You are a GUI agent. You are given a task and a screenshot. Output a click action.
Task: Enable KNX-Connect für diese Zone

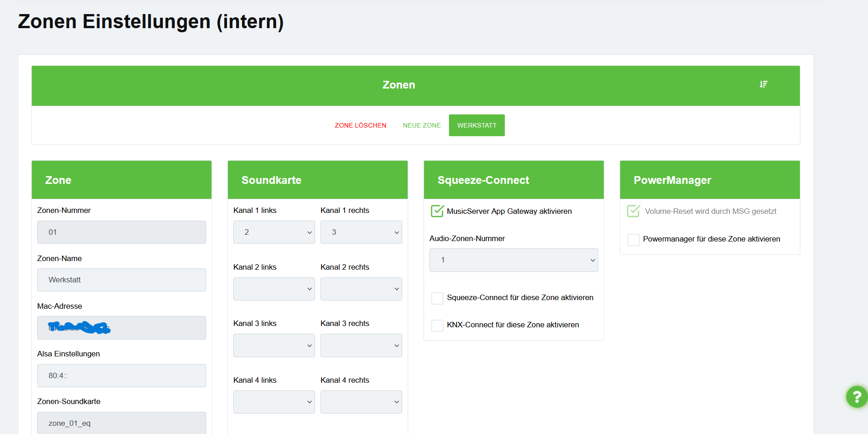437,325
